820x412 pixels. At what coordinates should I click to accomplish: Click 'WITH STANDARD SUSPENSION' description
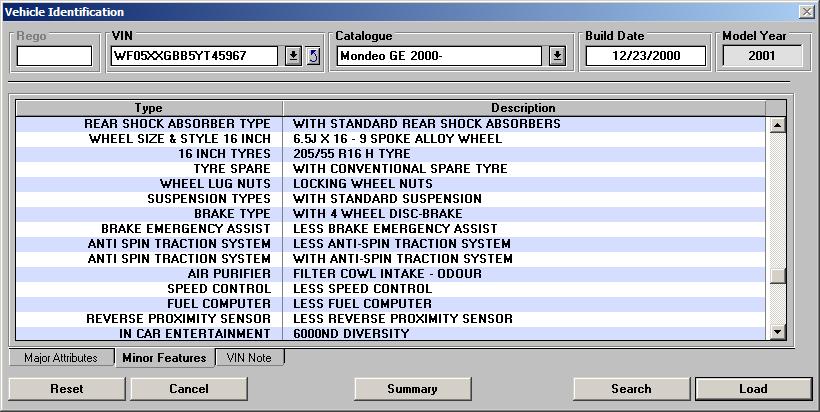click(388, 199)
